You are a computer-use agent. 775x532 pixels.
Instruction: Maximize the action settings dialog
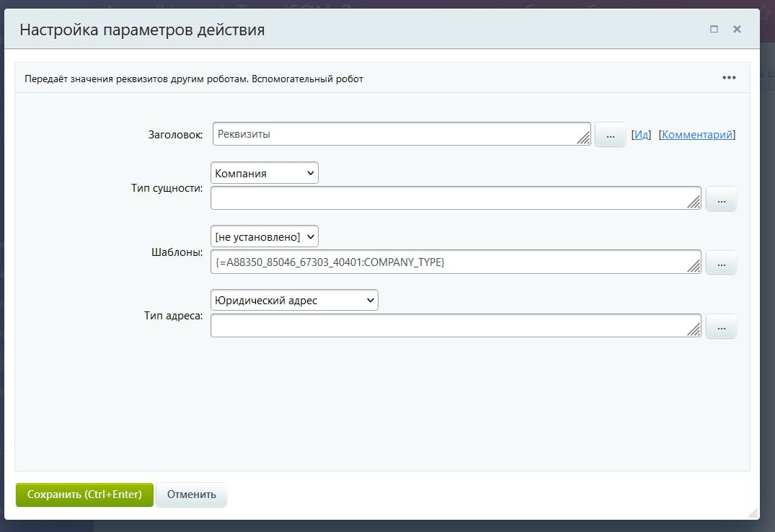click(x=714, y=30)
